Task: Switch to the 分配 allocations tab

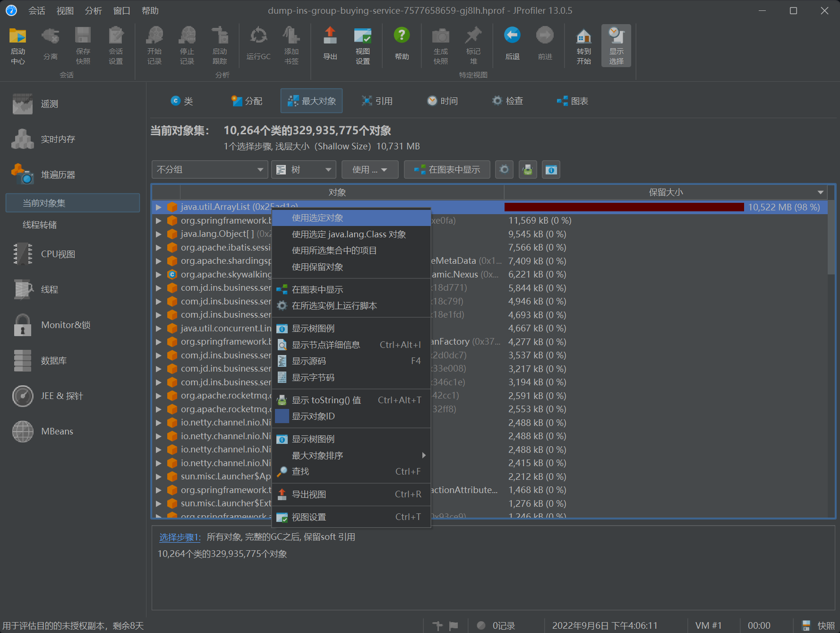Action: pyautogui.click(x=247, y=101)
